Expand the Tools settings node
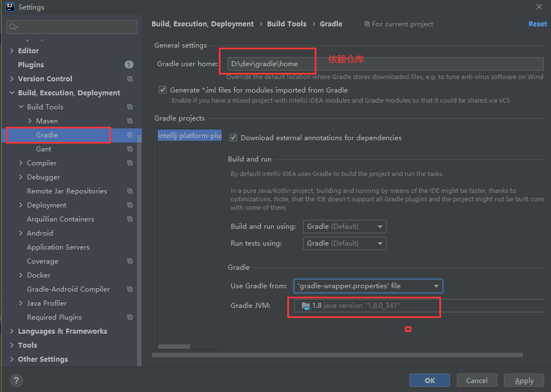The height and width of the screenshot is (392, 551). point(12,345)
